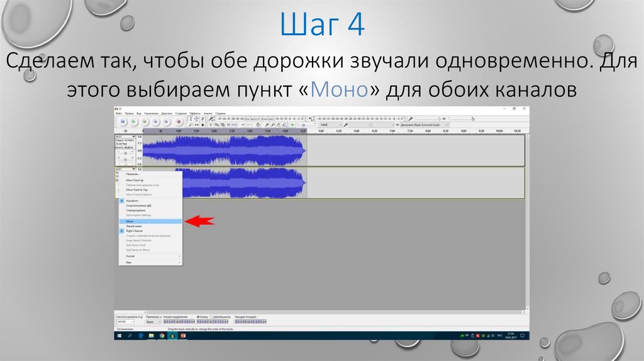The image size is (644, 361).
Task: Click the playback meter speaker icon
Action: [311, 119]
